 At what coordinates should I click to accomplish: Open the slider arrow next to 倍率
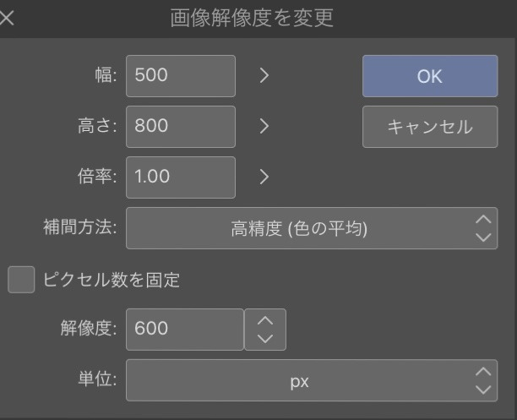[264, 177]
